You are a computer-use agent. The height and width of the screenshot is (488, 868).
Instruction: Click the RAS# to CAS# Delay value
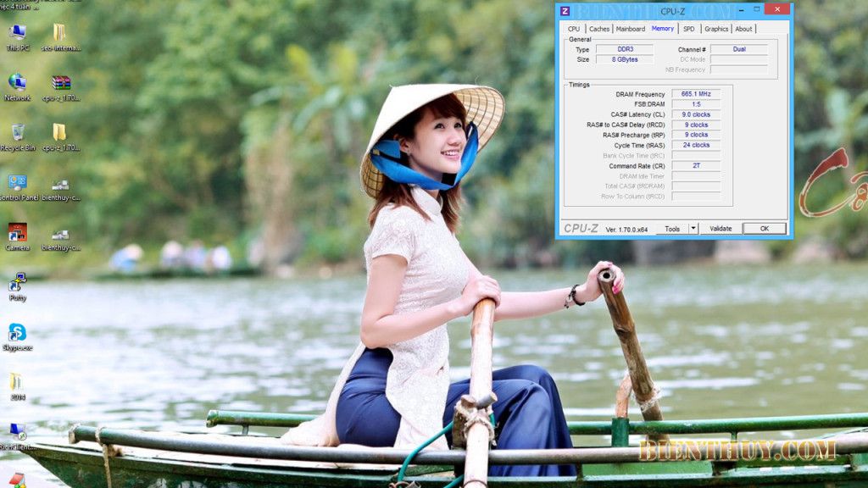696,125
